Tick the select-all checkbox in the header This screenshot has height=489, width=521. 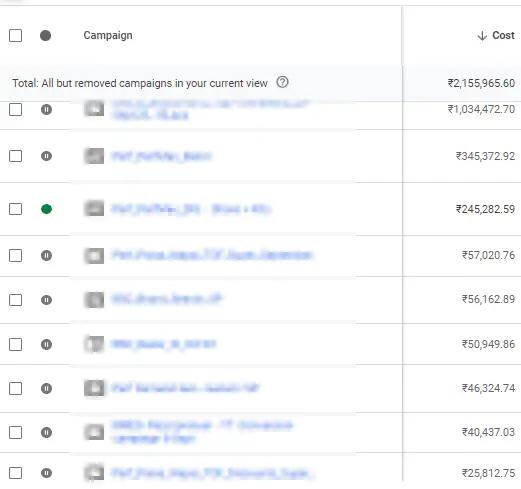point(16,35)
